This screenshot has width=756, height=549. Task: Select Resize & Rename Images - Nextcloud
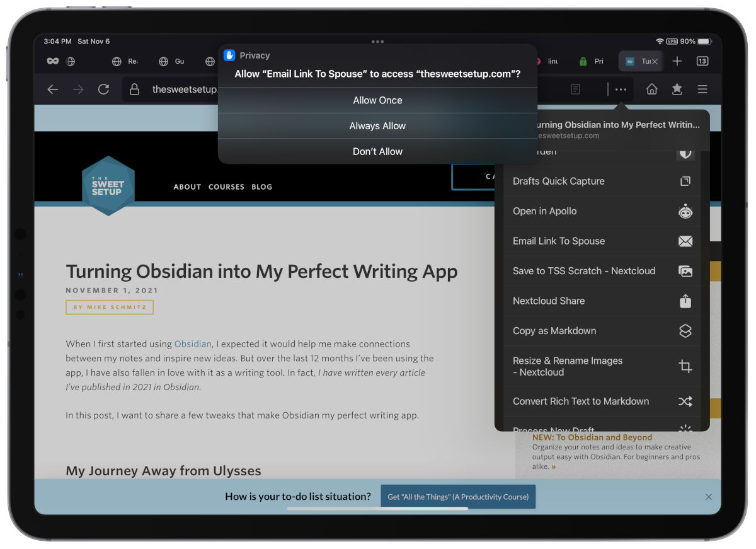[x=602, y=366]
